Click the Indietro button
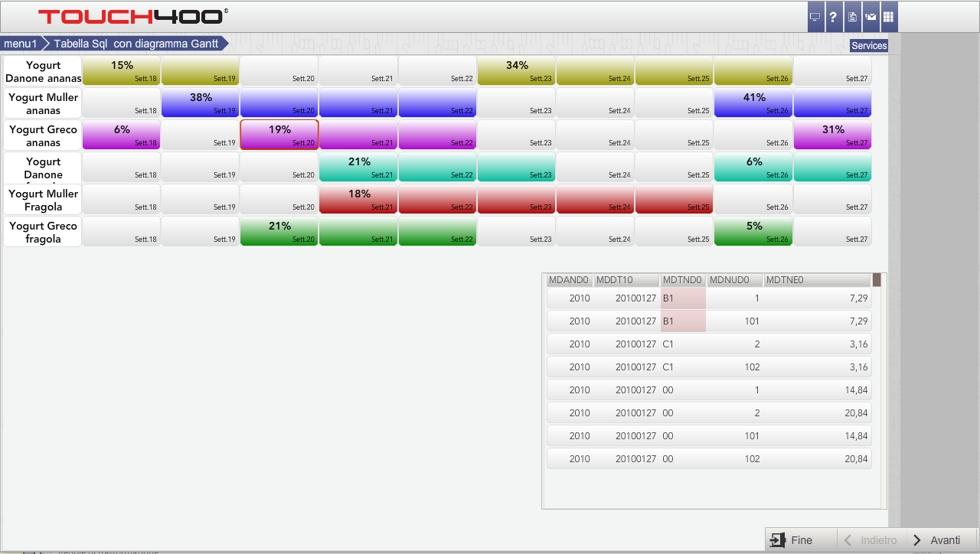The width and height of the screenshot is (980, 554). [x=871, y=540]
